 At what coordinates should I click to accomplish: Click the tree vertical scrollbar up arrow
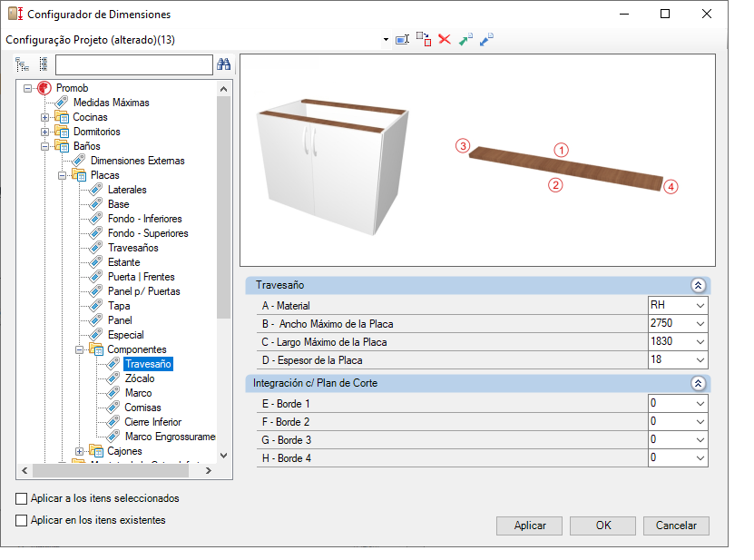[223, 89]
